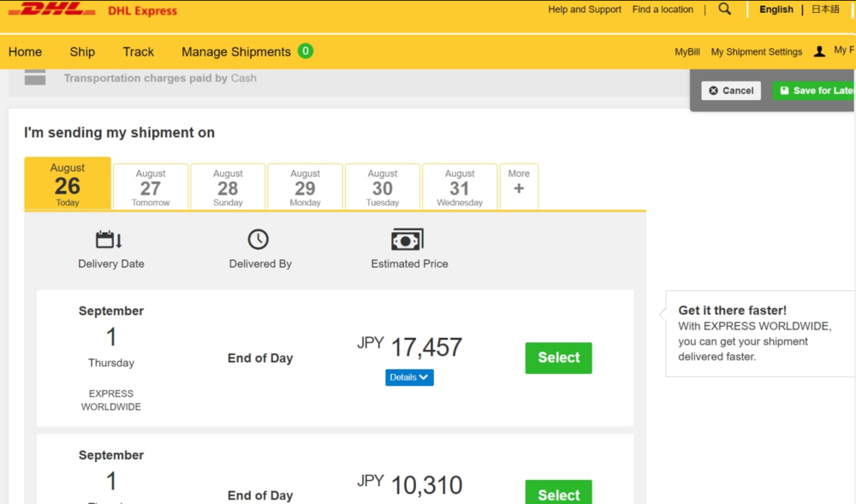This screenshot has width=856, height=504.
Task: Click the Delivery Date calendar sort icon
Action: (110, 240)
